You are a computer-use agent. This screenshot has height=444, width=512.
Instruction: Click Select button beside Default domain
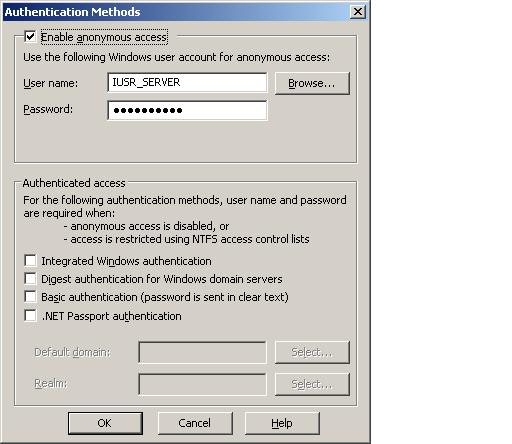tap(312, 352)
